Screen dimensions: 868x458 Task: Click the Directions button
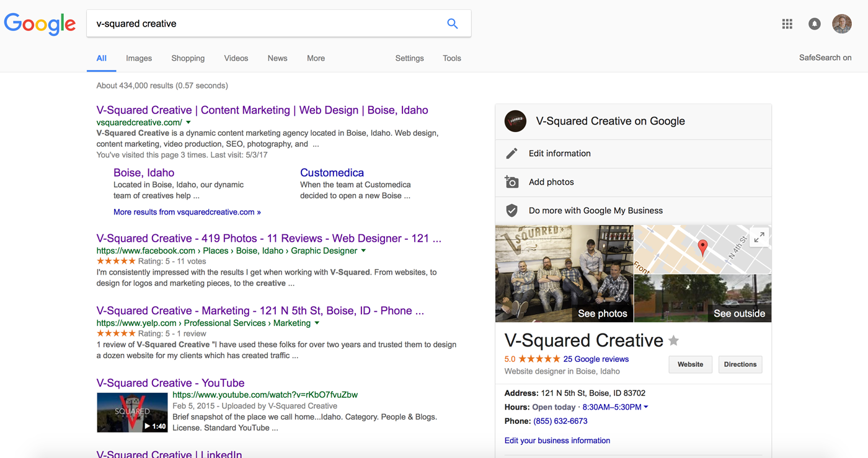pos(740,364)
